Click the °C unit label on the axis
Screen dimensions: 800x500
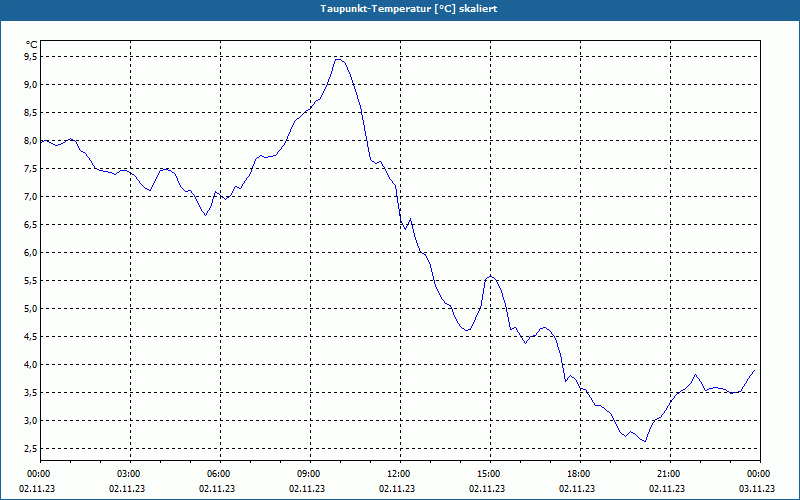32,45
